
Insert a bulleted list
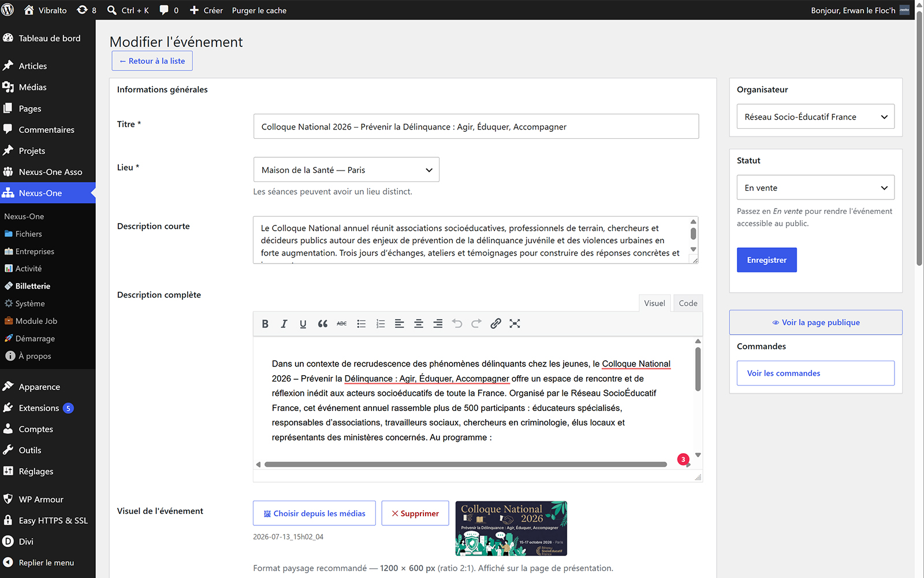click(362, 324)
